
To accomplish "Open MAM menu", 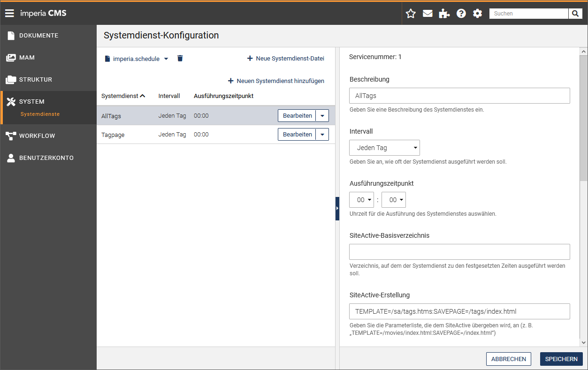I will pyautogui.click(x=27, y=58).
